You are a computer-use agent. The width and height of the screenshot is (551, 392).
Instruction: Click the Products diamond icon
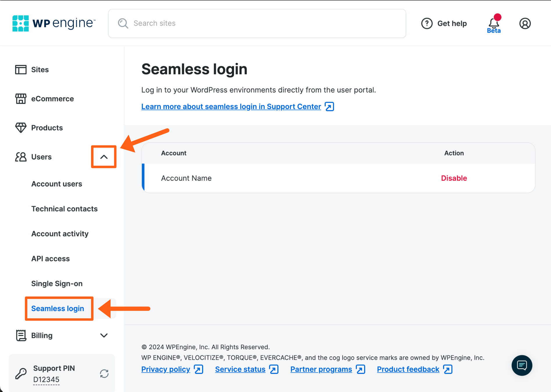coord(21,127)
